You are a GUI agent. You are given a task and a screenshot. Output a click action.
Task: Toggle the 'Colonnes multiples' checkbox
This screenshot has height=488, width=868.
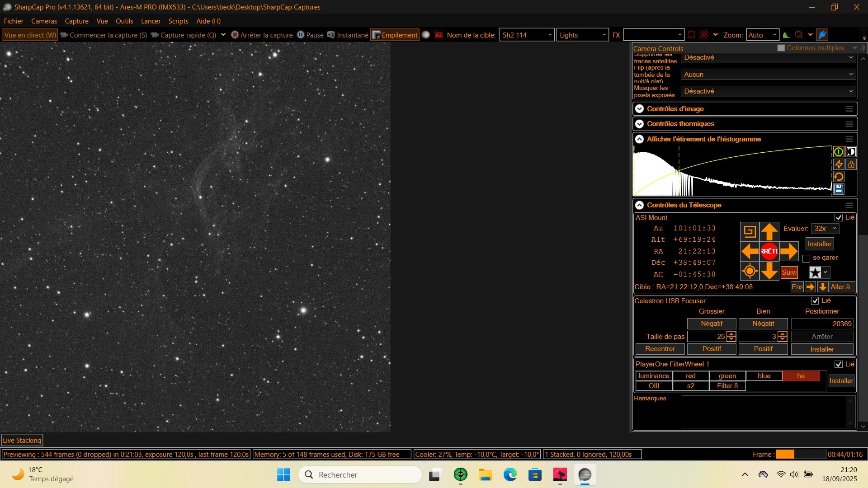(781, 48)
